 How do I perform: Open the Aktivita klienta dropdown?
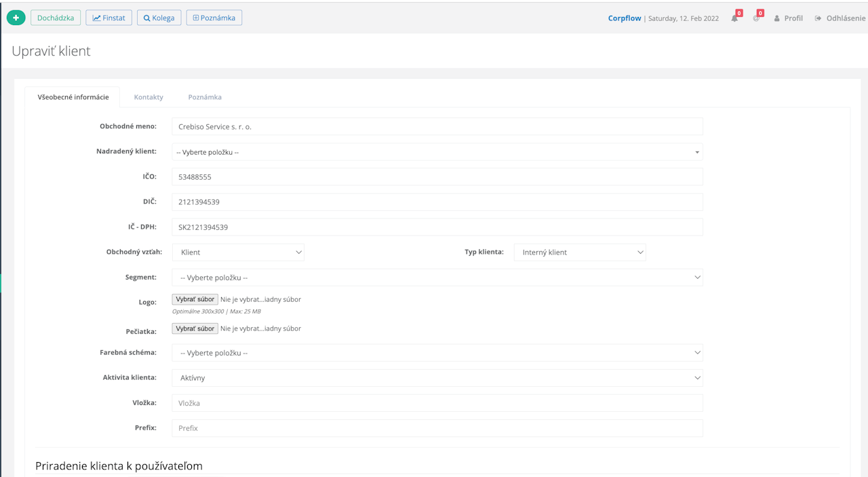tap(437, 378)
